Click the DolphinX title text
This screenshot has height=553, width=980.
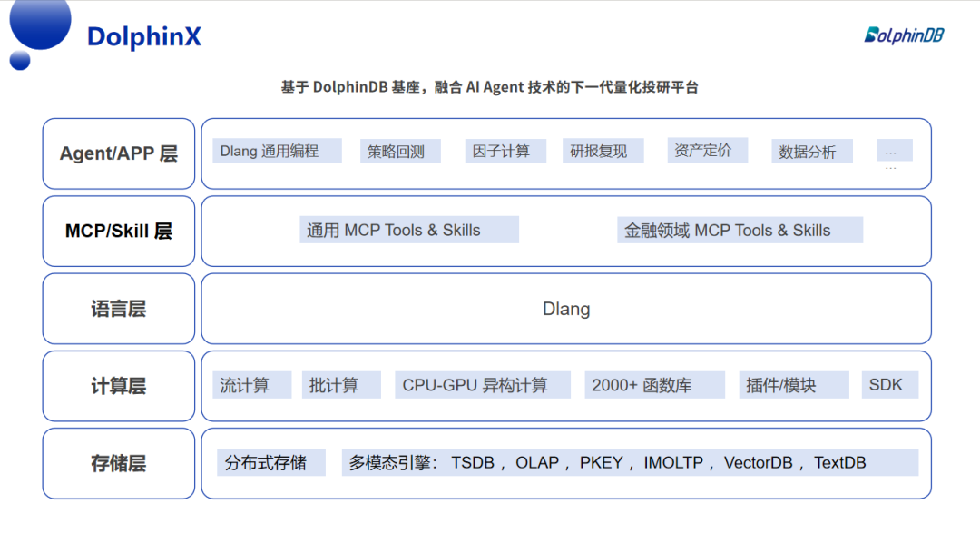(x=144, y=36)
